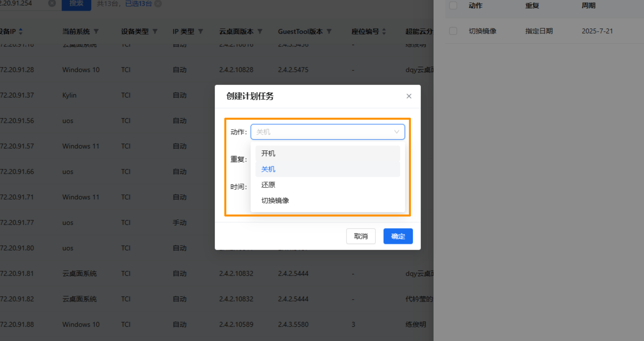
Task: Open device type column filter
Action: pyautogui.click(x=155, y=31)
